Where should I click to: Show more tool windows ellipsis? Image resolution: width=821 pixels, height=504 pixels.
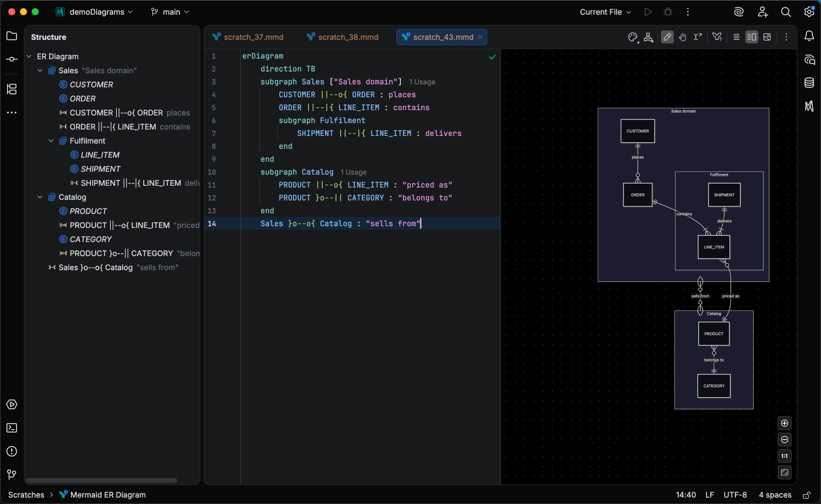pyautogui.click(x=12, y=112)
